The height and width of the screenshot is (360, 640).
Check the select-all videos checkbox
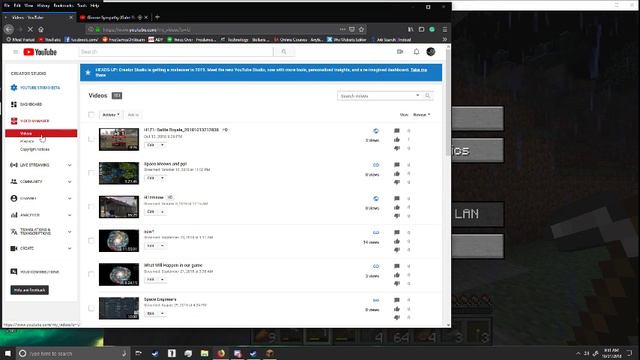(91, 115)
